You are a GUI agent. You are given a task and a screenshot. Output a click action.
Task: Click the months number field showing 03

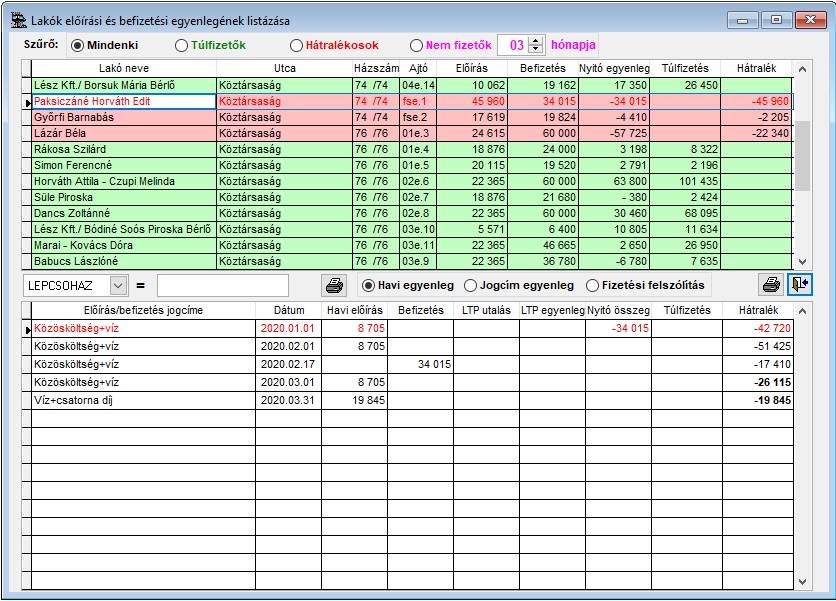click(514, 45)
